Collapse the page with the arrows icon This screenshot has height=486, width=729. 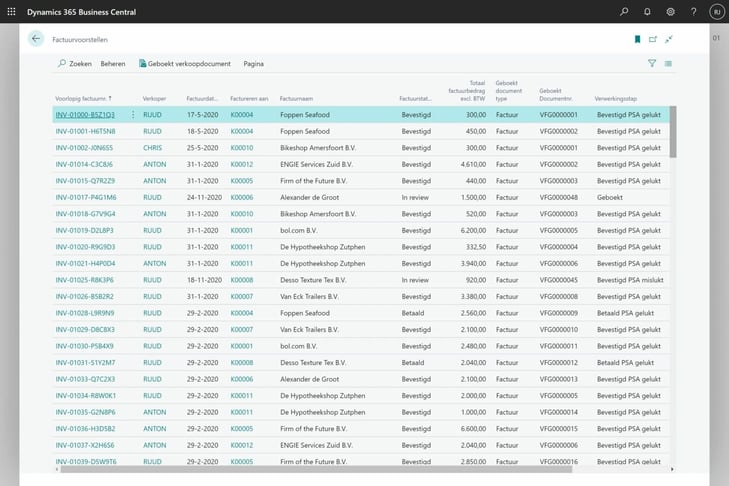point(669,39)
